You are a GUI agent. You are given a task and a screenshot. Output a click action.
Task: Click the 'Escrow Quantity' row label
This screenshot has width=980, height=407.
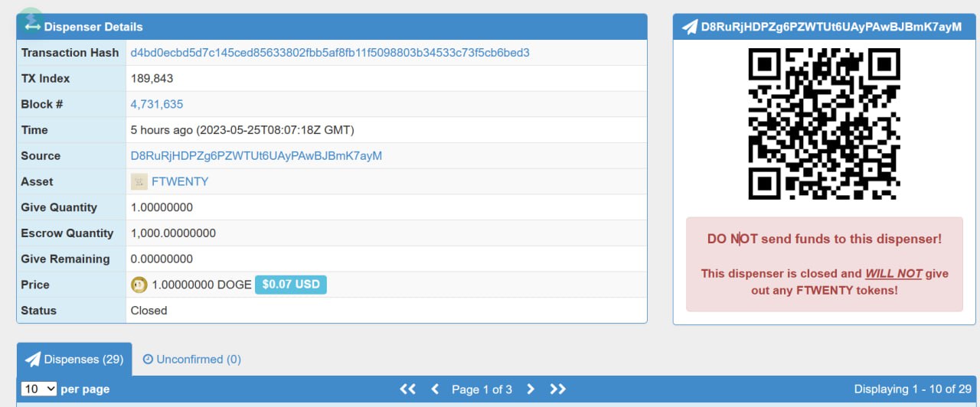[67, 233]
